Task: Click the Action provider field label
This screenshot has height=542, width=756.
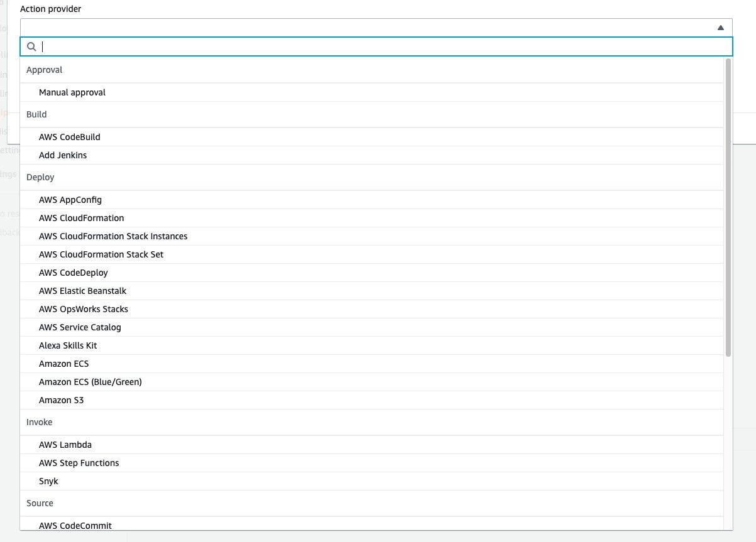Action: [51, 9]
